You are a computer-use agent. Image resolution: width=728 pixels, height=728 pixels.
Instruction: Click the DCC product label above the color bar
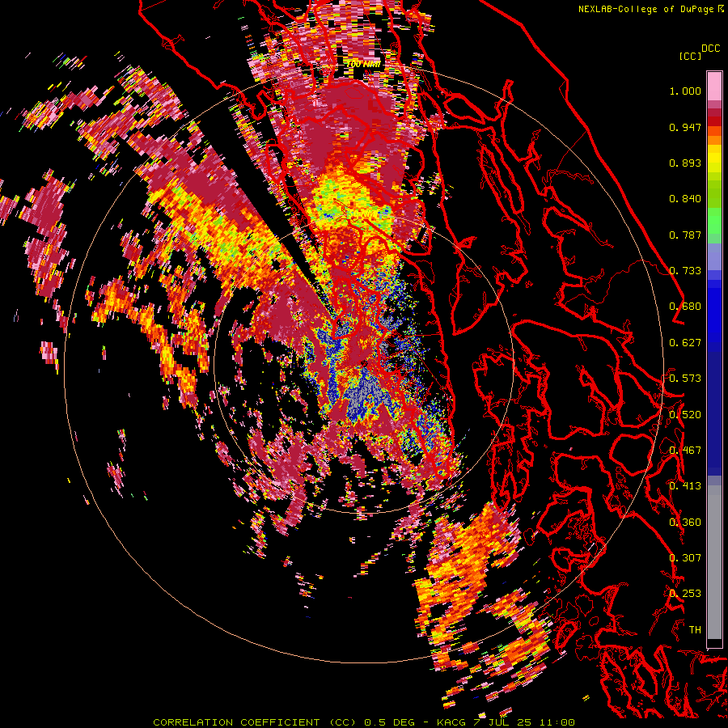point(710,49)
